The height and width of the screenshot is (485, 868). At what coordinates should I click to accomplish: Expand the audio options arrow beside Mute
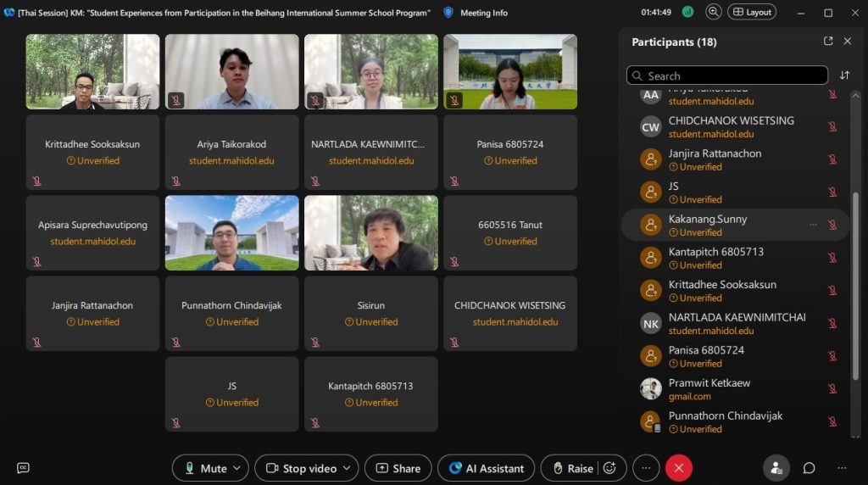click(237, 468)
